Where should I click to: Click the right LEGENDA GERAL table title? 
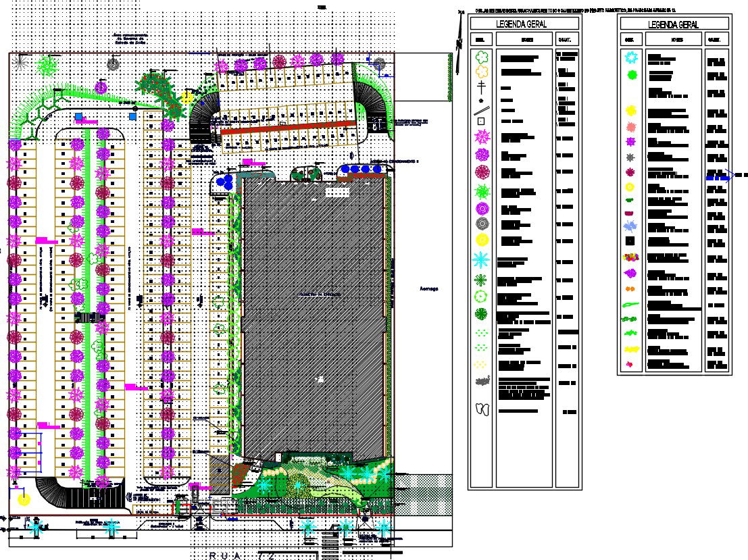[673, 24]
